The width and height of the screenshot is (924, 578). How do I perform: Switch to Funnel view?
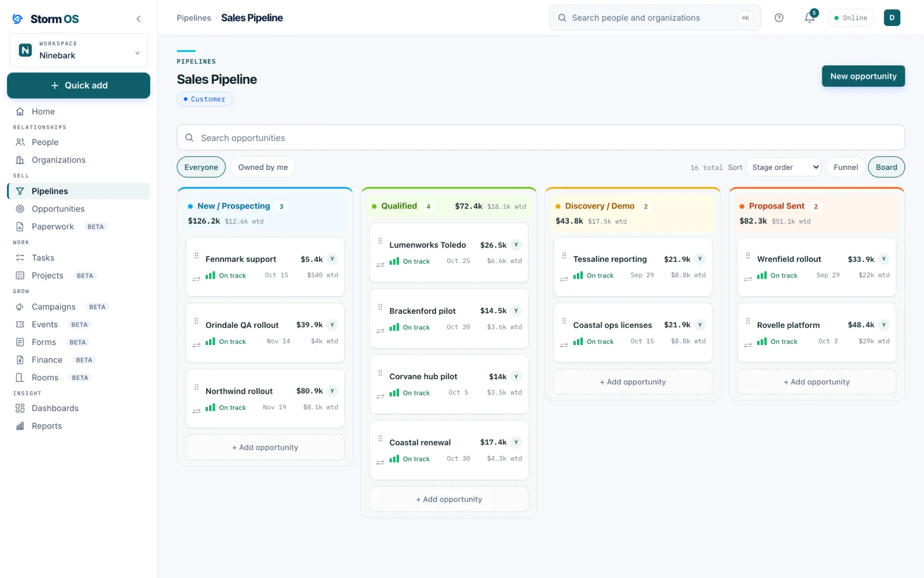(x=845, y=167)
